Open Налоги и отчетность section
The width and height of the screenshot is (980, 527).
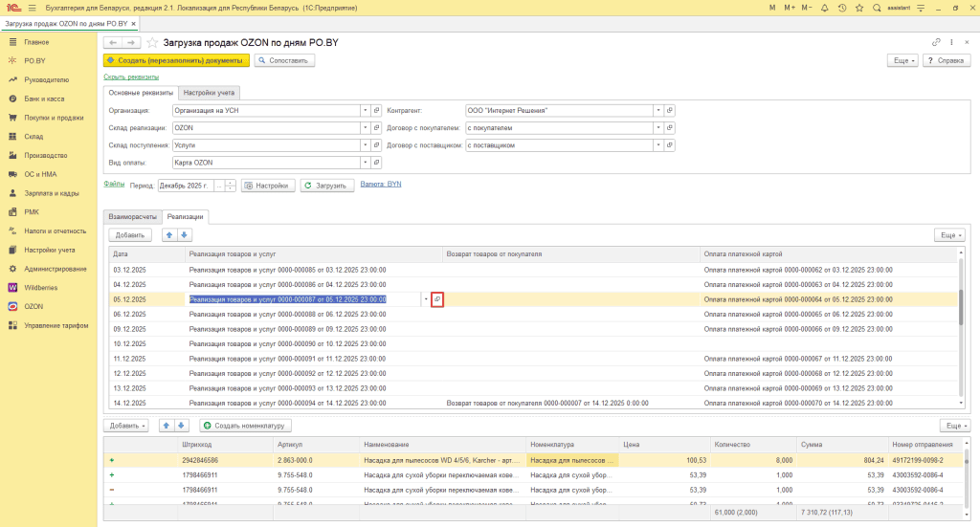(55, 231)
